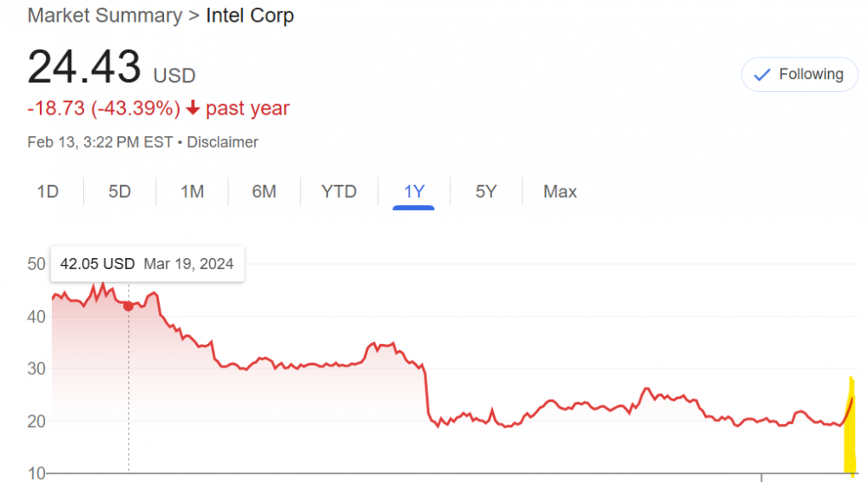Open the 6M chart range tab
The width and height of the screenshot is (868, 482).
point(264,191)
